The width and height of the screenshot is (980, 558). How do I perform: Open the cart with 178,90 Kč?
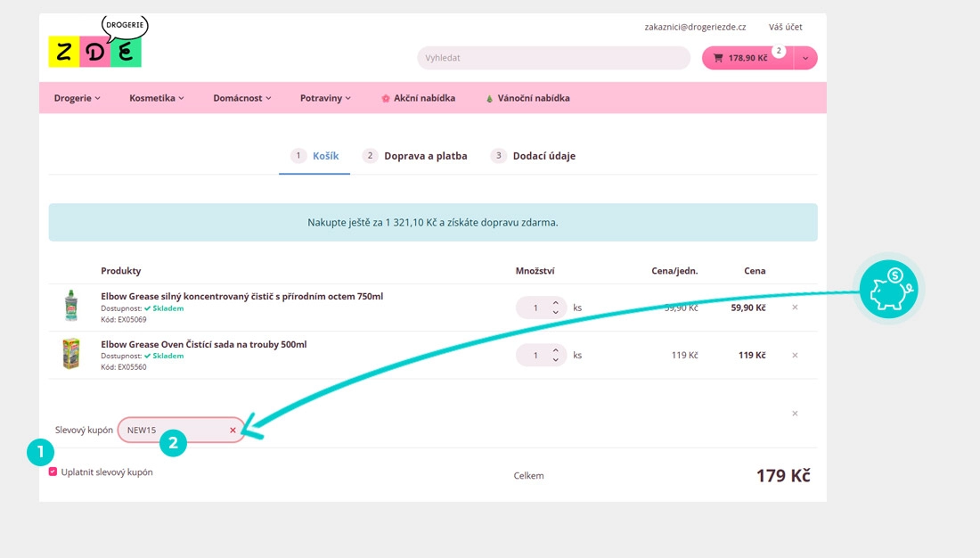point(747,58)
